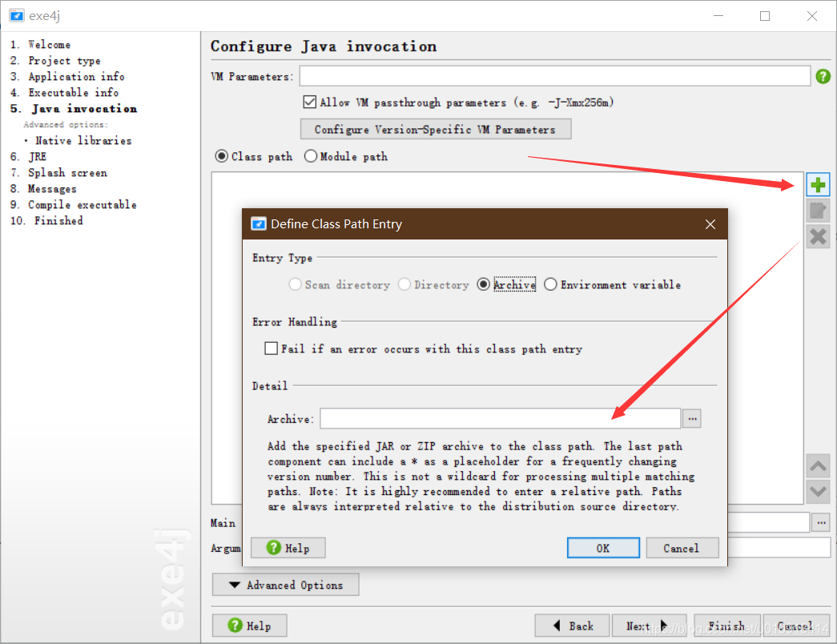837x644 pixels.
Task: Click in the Archive path input field
Action: coord(501,419)
